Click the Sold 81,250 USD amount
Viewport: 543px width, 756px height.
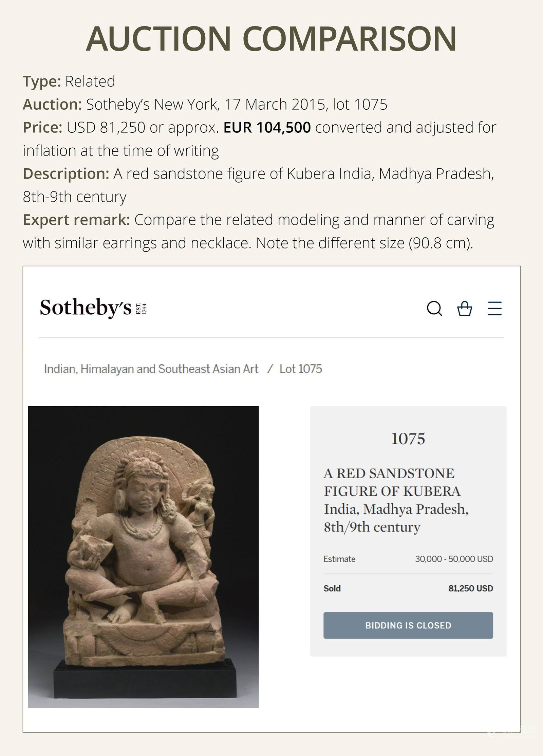(470, 588)
